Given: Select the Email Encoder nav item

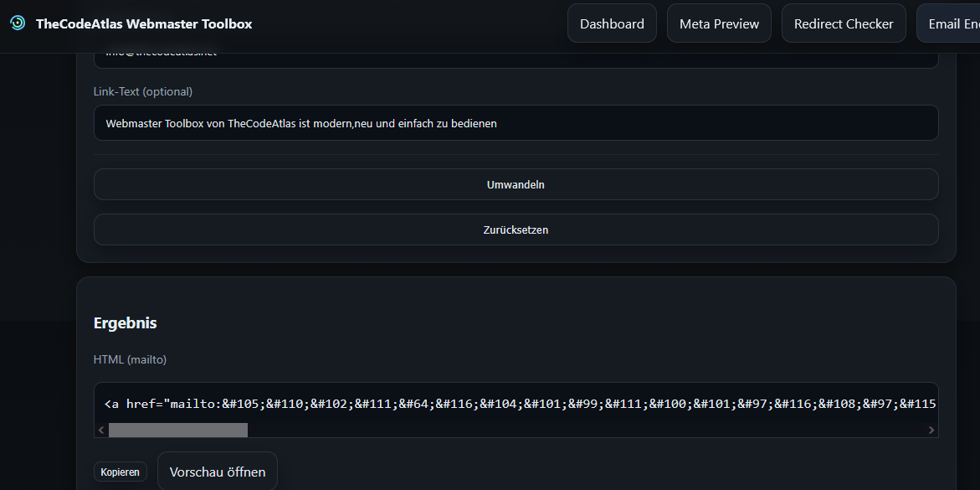Looking at the screenshot, I should coord(954,23).
